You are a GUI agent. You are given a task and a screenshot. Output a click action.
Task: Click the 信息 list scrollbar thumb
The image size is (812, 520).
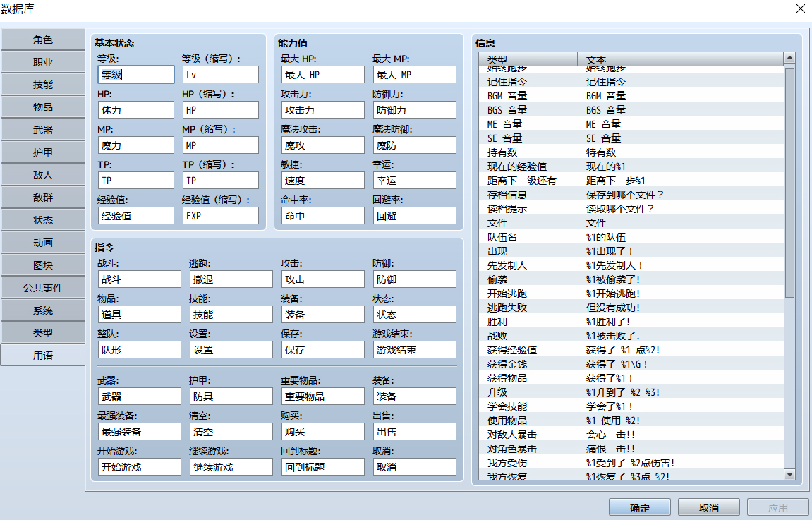point(789,183)
